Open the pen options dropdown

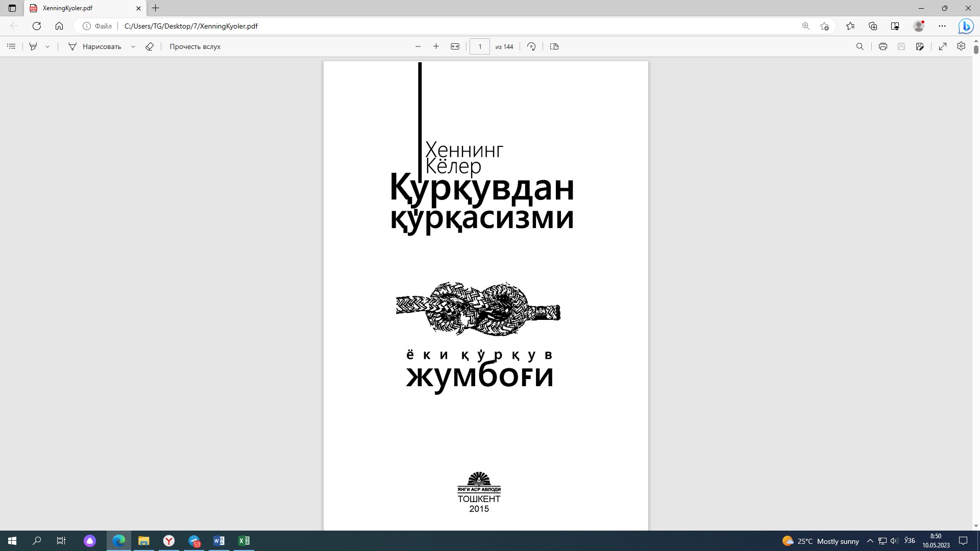[x=133, y=46]
